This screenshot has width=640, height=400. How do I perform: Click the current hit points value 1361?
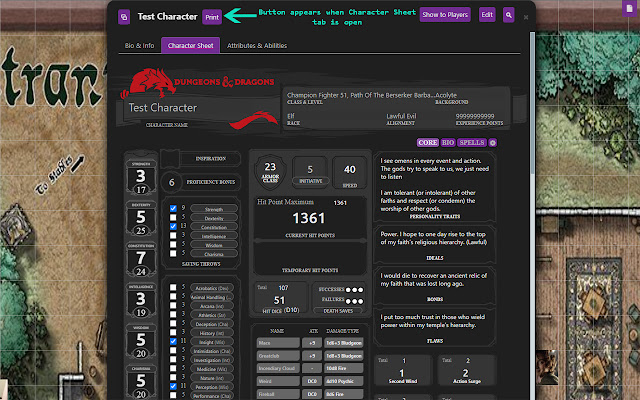tap(309, 217)
